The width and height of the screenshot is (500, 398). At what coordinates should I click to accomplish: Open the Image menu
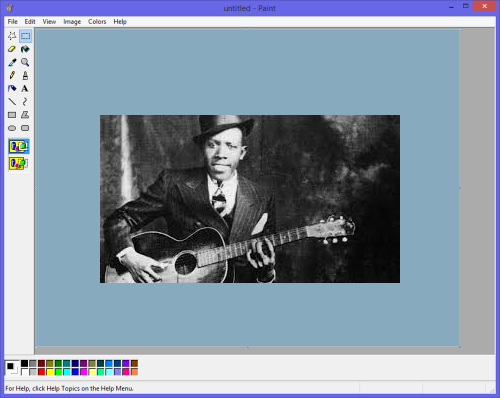pyautogui.click(x=72, y=22)
